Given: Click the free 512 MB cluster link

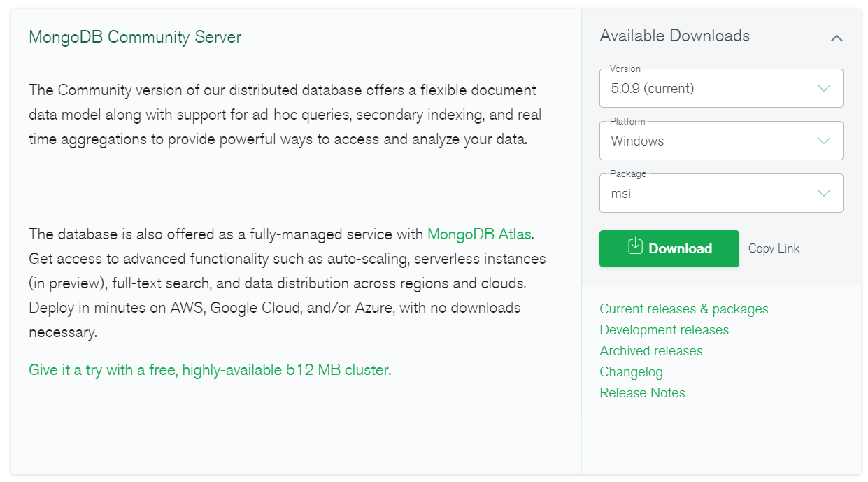Looking at the screenshot, I should click(x=209, y=369).
